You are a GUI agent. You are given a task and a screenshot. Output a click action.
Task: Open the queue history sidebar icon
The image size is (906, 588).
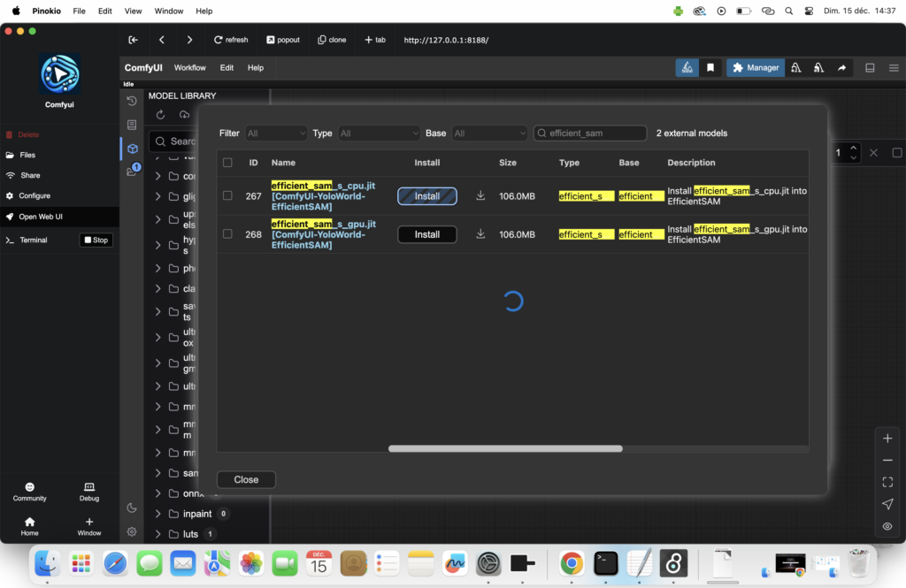pyautogui.click(x=132, y=101)
